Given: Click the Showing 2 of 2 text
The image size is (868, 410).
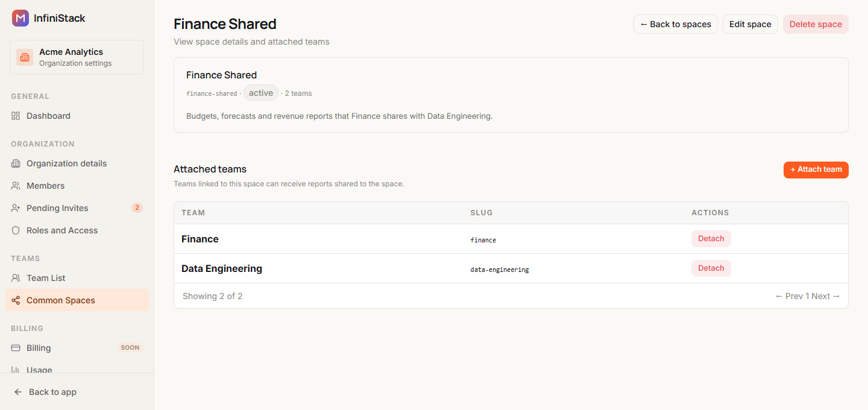Looking at the screenshot, I should [x=213, y=296].
